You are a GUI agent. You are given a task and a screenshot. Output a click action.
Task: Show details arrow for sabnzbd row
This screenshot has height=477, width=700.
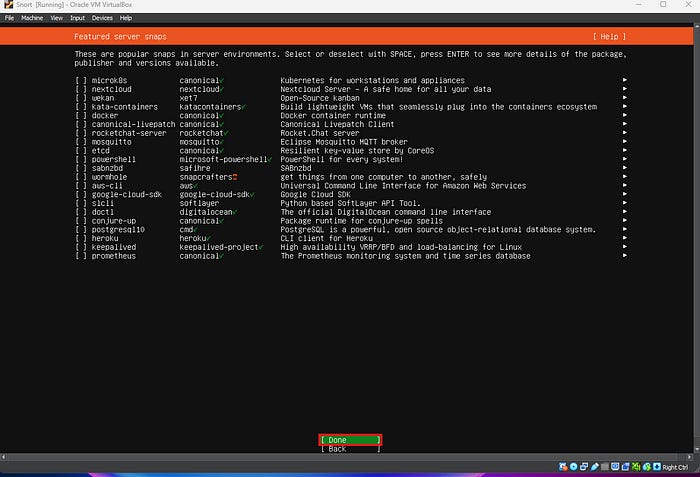point(625,168)
